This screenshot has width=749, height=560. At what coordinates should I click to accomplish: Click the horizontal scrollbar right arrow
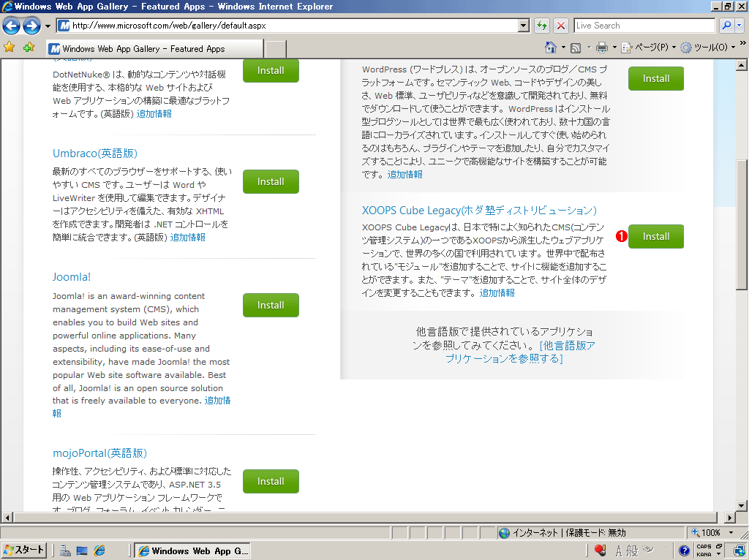pos(729,518)
